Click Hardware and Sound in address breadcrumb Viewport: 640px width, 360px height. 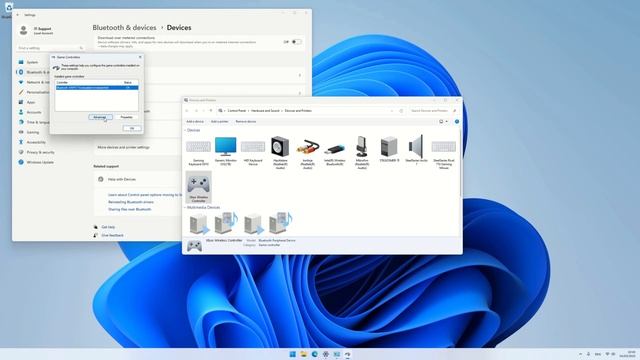tap(265, 111)
